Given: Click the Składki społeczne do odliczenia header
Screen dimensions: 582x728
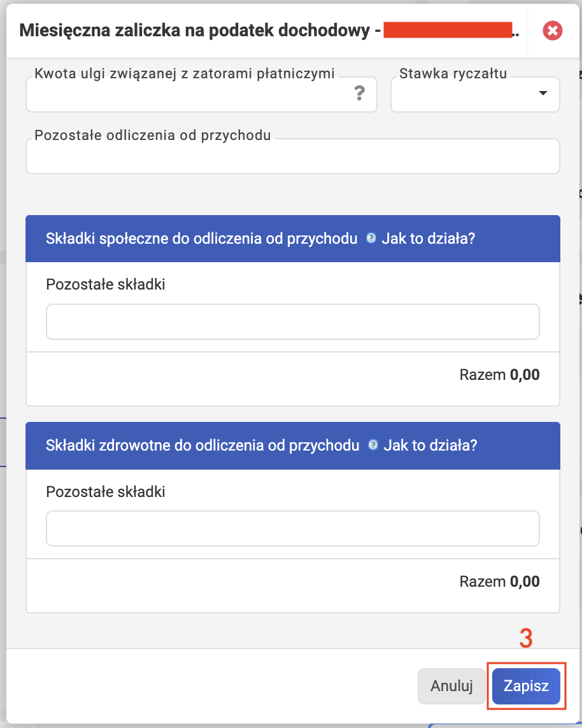Looking at the screenshot, I should click(202, 239).
